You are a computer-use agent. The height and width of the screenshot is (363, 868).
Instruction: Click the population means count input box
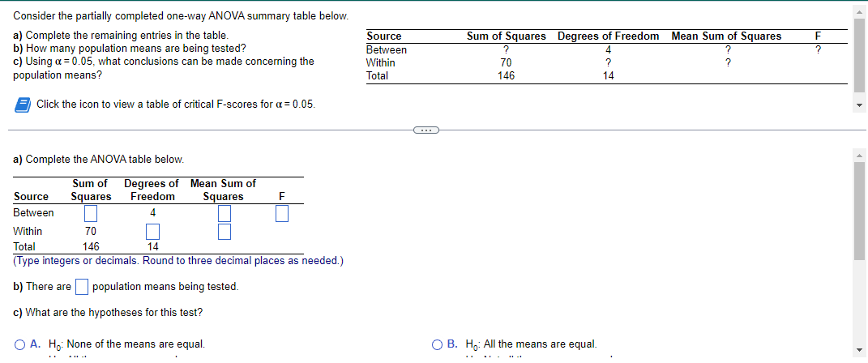coord(81,287)
